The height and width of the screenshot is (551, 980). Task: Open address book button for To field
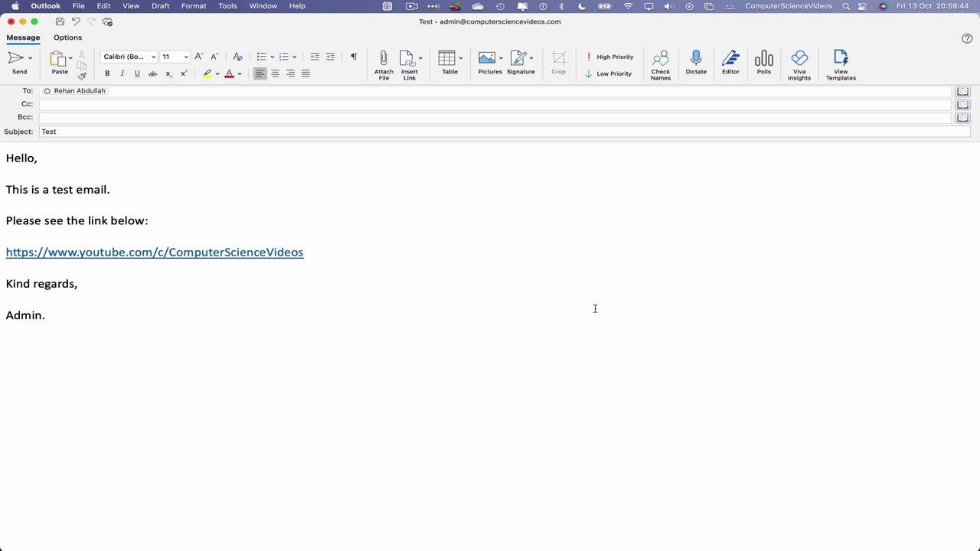coord(962,91)
